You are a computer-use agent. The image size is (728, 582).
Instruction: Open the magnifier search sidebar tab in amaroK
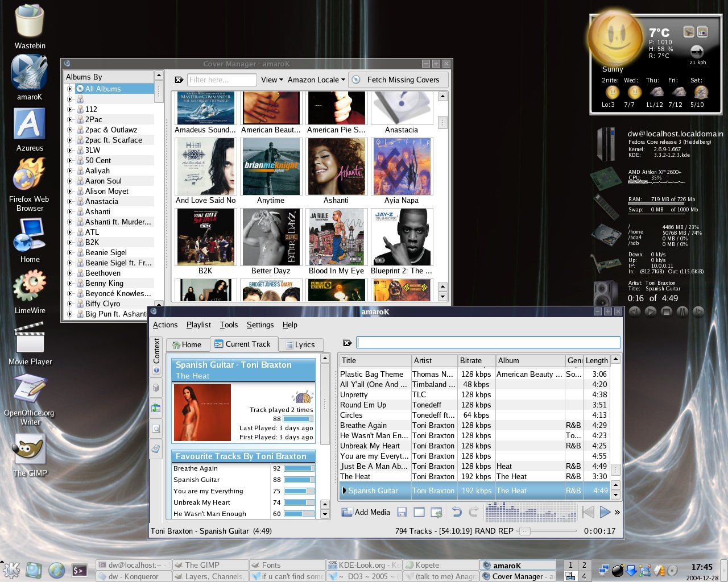156,429
